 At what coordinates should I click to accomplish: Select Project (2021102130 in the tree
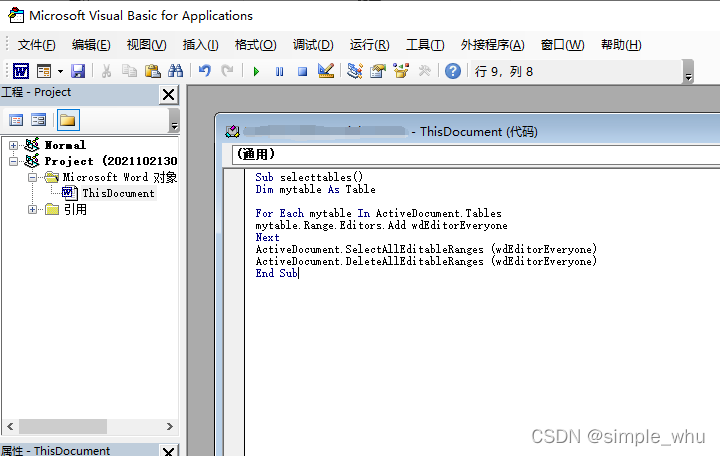tap(111, 161)
